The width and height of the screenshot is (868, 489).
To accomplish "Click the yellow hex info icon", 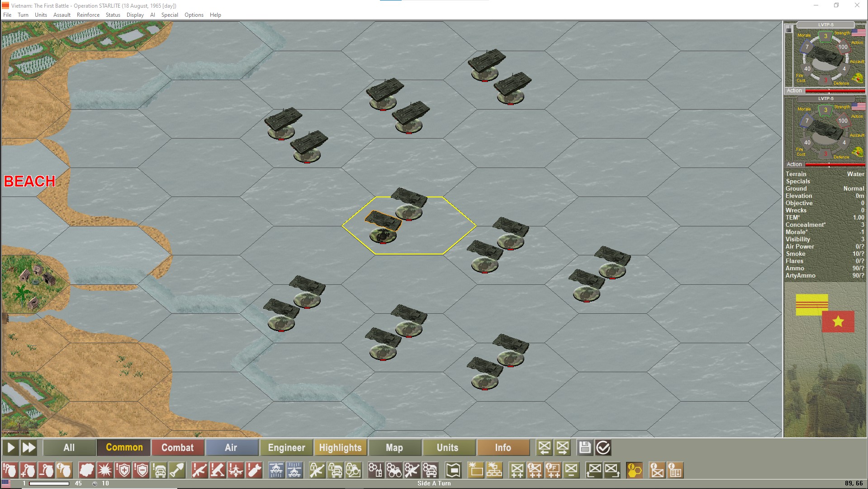I will pos(635,470).
